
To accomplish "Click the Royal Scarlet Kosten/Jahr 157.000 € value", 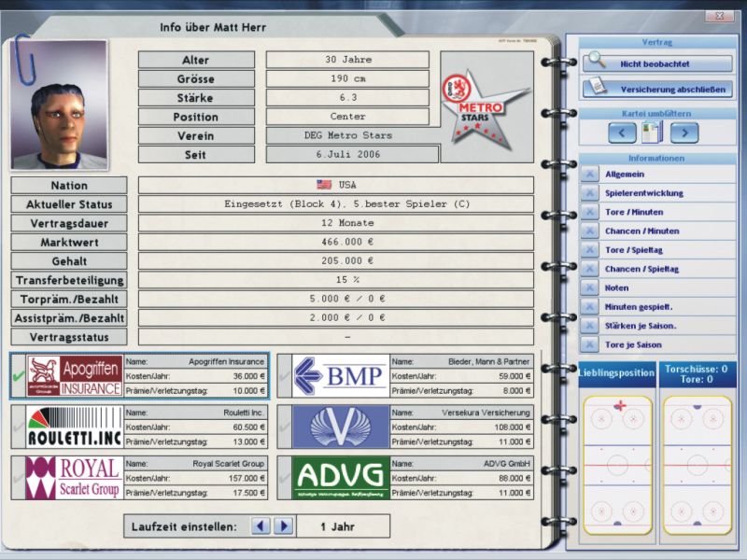I will tap(247, 478).
